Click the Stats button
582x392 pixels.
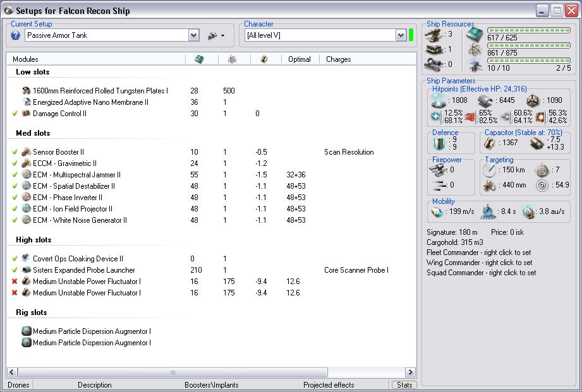coord(404,385)
